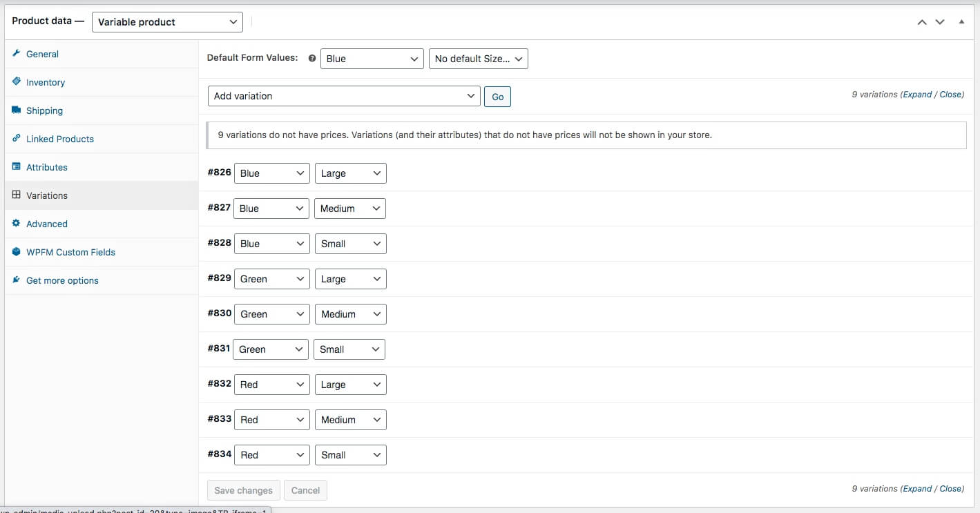Open color dropdown for variation #827

(272, 209)
